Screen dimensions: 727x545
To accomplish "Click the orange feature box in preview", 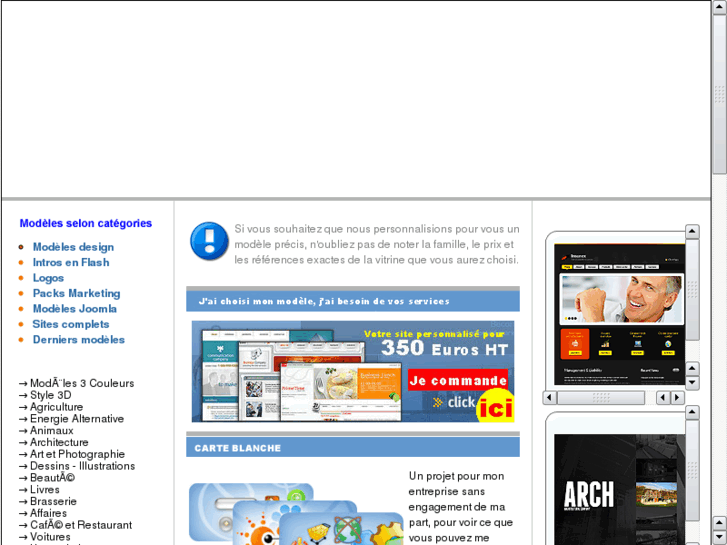I will [575, 344].
